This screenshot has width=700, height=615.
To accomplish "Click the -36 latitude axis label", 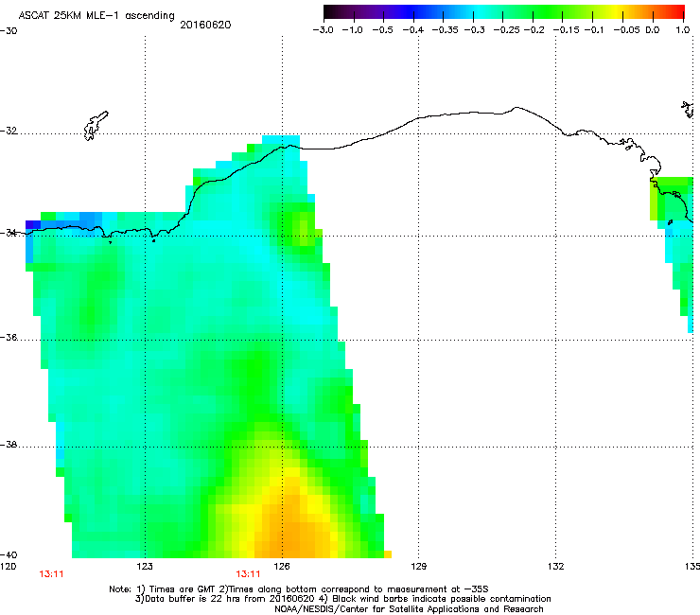I will point(9,337).
